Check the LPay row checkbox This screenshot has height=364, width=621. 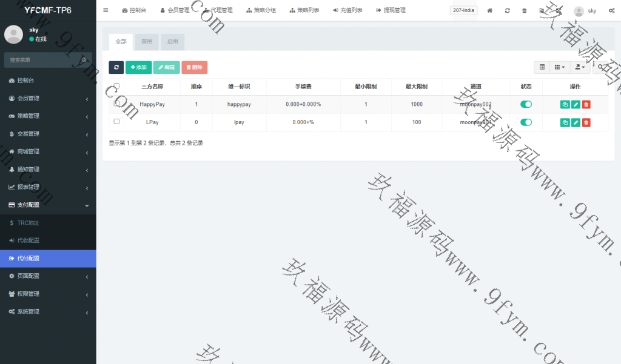[116, 122]
